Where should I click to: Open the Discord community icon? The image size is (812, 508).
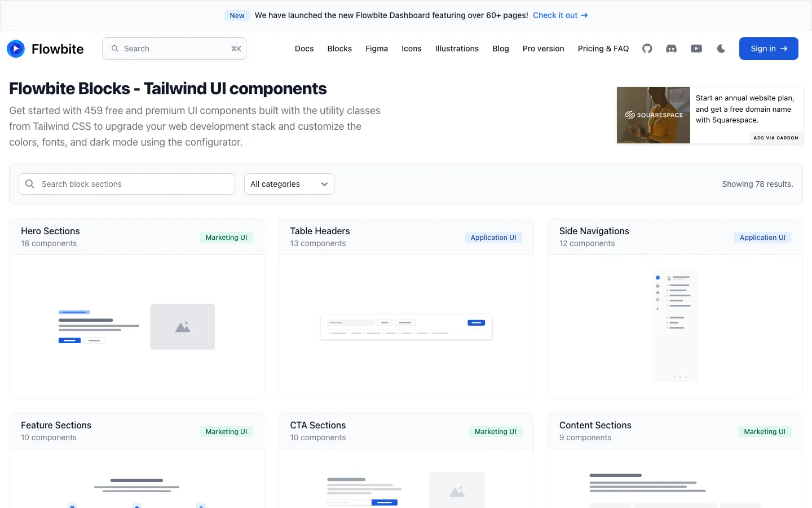pyautogui.click(x=671, y=49)
